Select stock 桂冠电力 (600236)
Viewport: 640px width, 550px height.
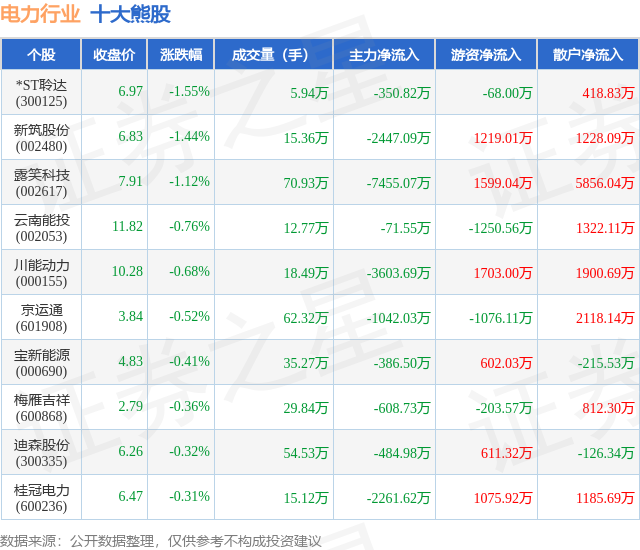(x=41, y=498)
